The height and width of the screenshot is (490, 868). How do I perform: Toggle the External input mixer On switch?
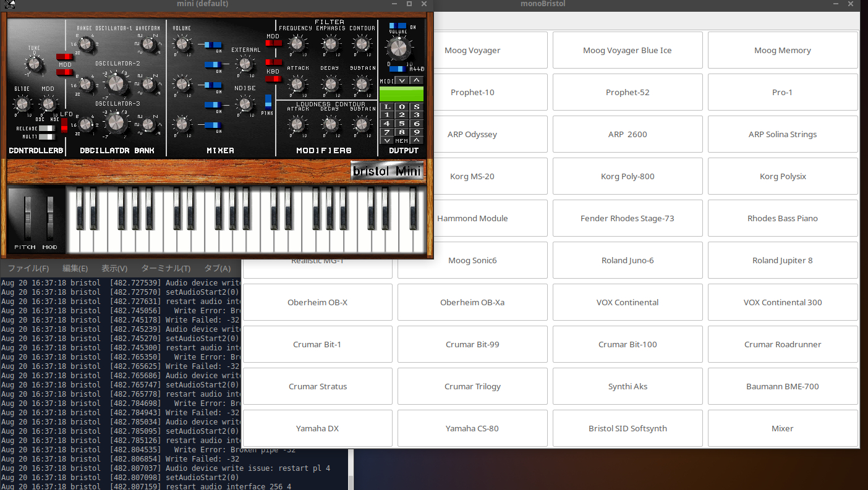[x=213, y=64]
